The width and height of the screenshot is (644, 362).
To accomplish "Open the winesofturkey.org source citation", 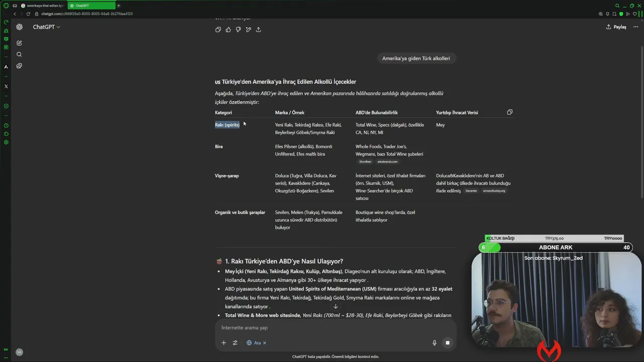I will (494, 191).
